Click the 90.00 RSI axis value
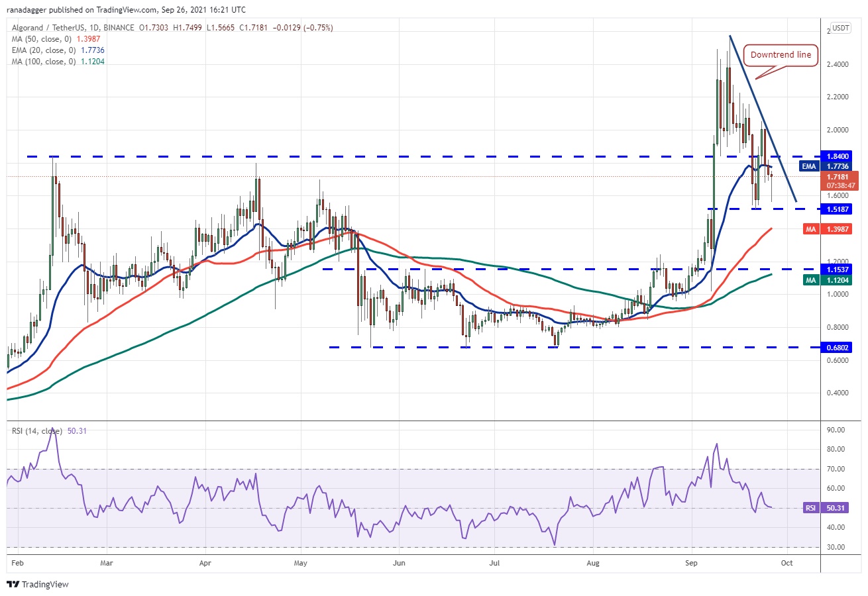The height and width of the screenshot is (596, 868). (835, 430)
